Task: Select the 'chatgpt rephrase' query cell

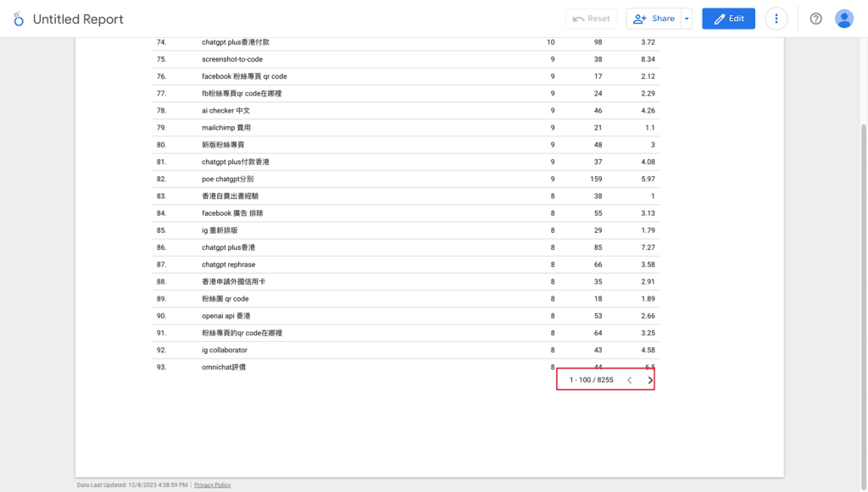Action: [x=228, y=265]
